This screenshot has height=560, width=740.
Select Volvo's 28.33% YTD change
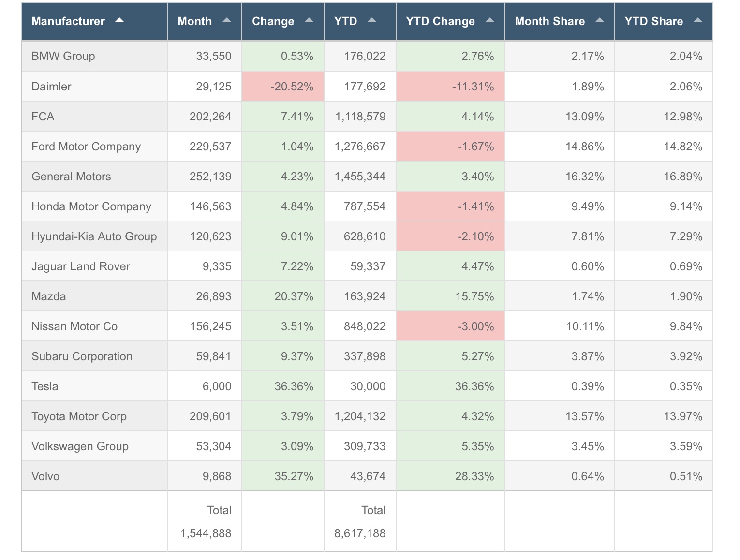point(474,476)
